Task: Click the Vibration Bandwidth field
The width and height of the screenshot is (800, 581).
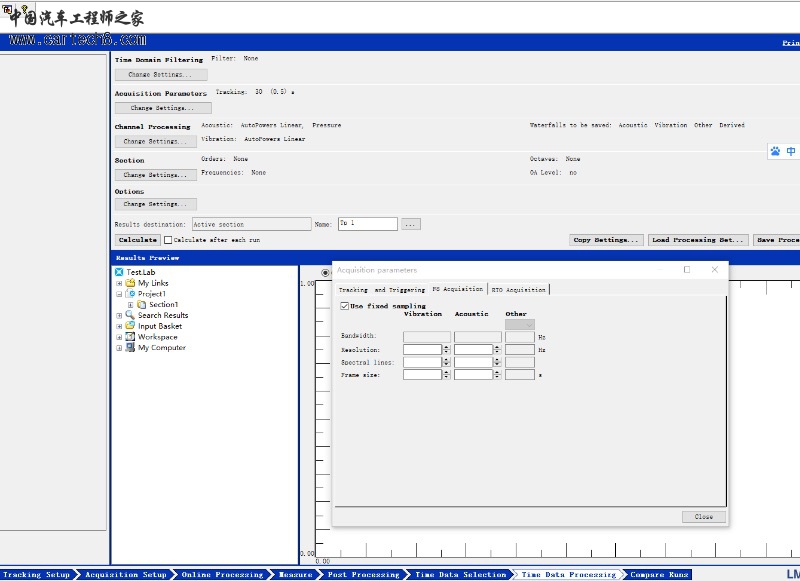Action: coord(427,337)
